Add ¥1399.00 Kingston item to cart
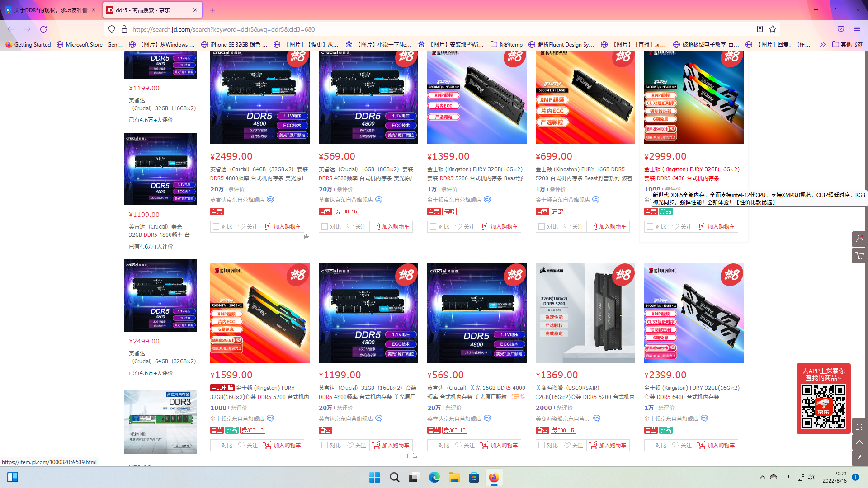Screen dimensions: 868x488 pos(500,227)
